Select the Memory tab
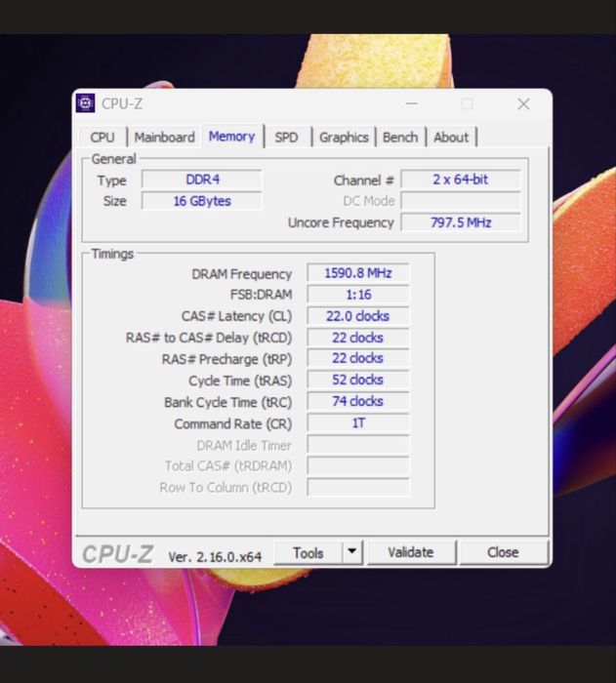This screenshot has height=683, width=616. coord(232,137)
